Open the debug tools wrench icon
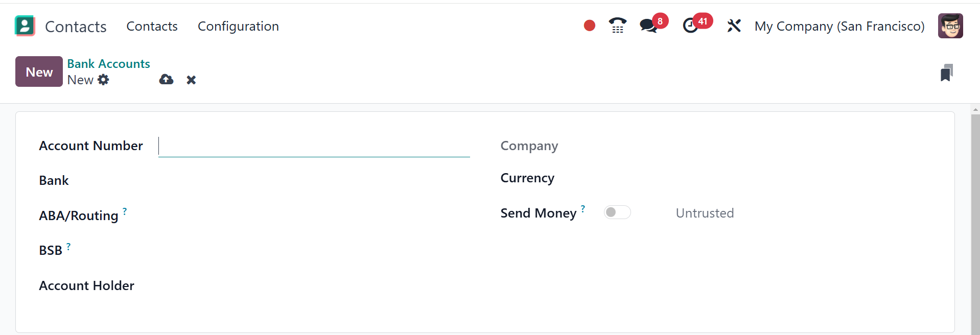This screenshot has width=980, height=335. coord(734,26)
